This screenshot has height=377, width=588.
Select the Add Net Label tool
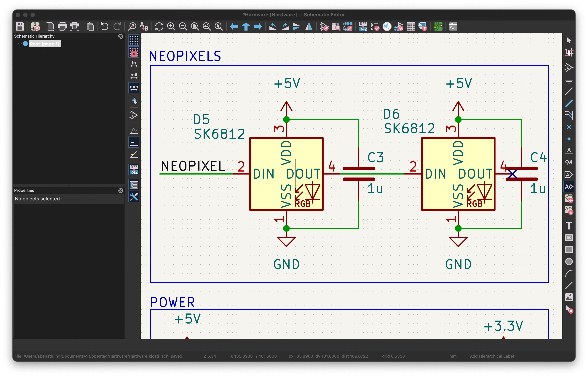click(569, 151)
